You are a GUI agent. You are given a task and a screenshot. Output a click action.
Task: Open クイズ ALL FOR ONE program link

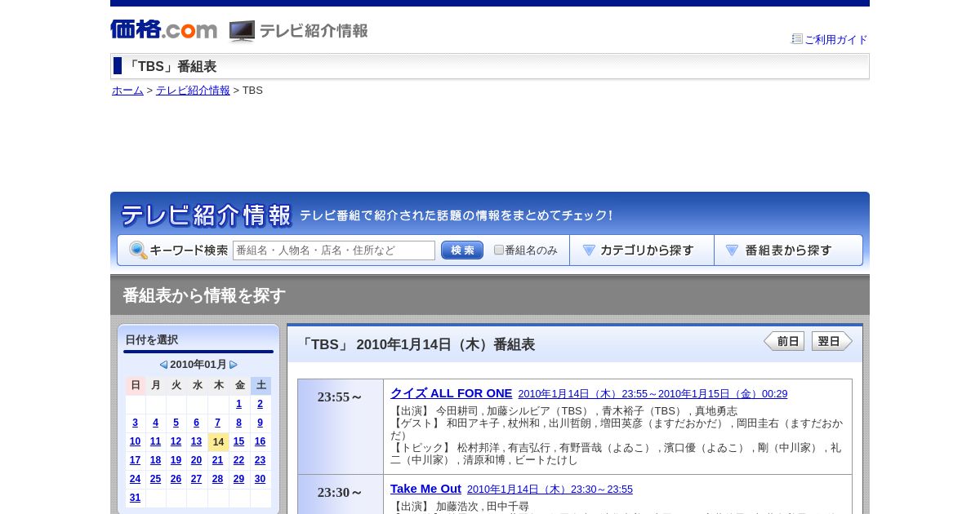click(451, 393)
